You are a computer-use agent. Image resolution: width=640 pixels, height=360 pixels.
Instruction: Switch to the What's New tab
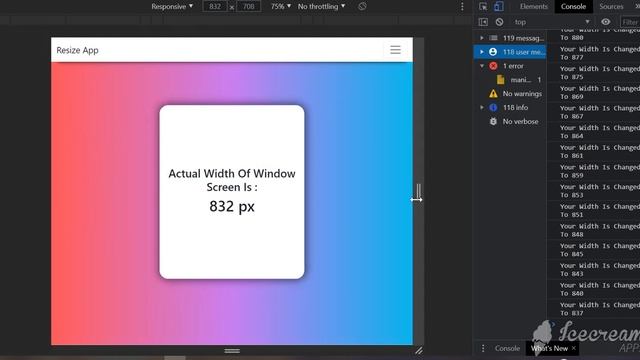[549, 348]
